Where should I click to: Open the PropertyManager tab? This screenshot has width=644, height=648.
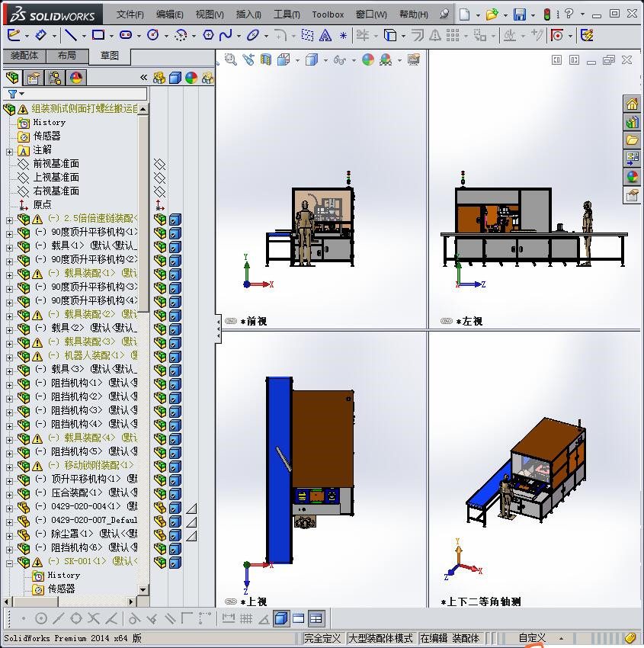[x=34, y=78]
